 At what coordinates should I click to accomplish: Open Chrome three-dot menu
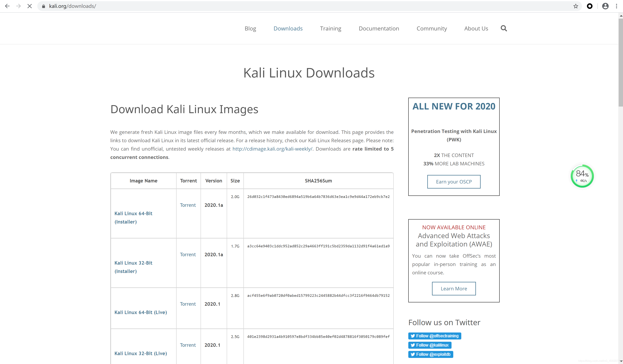tap(616, 6)
